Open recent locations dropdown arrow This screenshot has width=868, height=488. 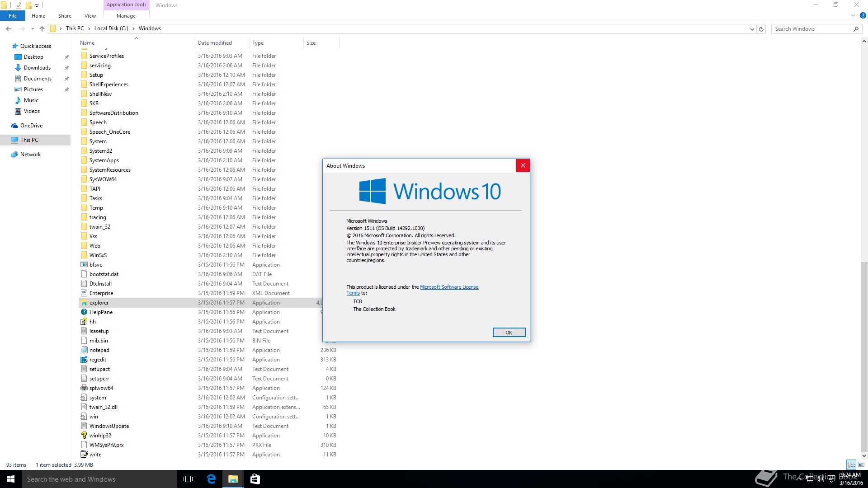tap(33, 28)
